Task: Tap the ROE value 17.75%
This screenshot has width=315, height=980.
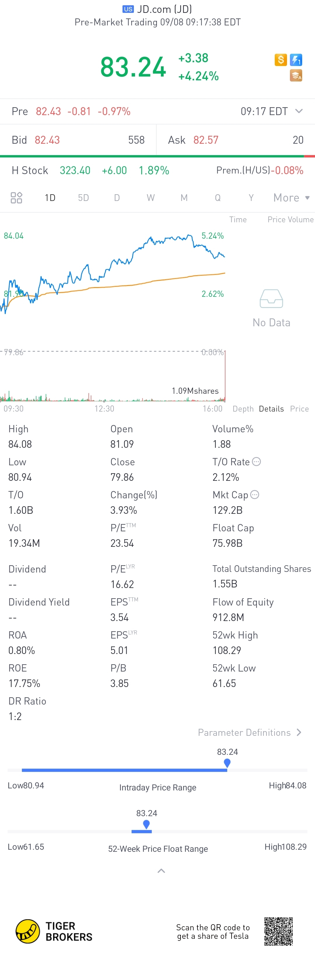Action: click(24, 683)
